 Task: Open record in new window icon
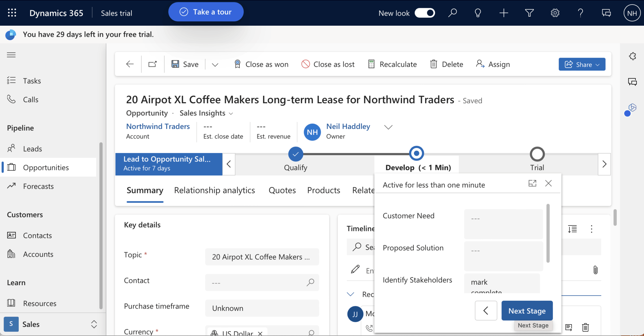pyautogui.click(x=153, y=64)
